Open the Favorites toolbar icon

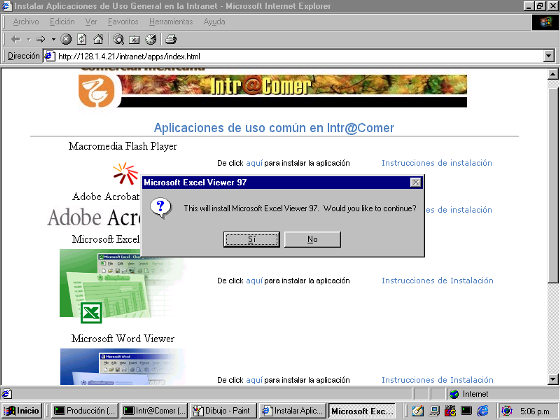point(134,39)
